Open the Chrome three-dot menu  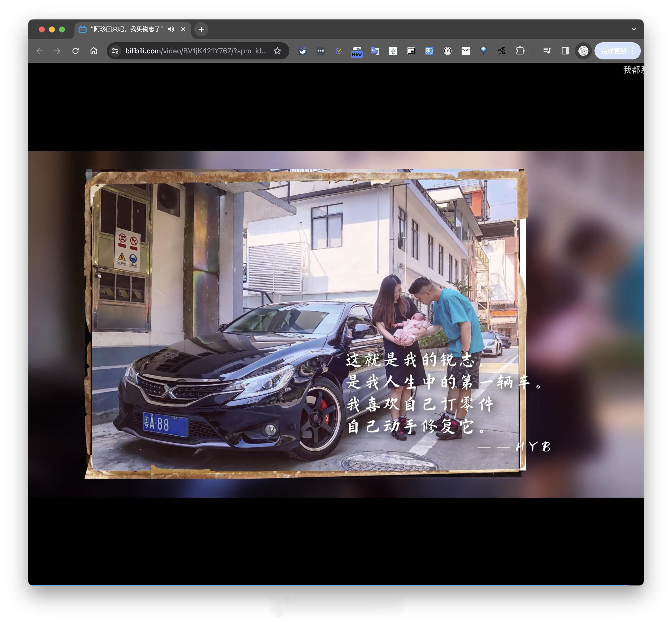[633, 51]
